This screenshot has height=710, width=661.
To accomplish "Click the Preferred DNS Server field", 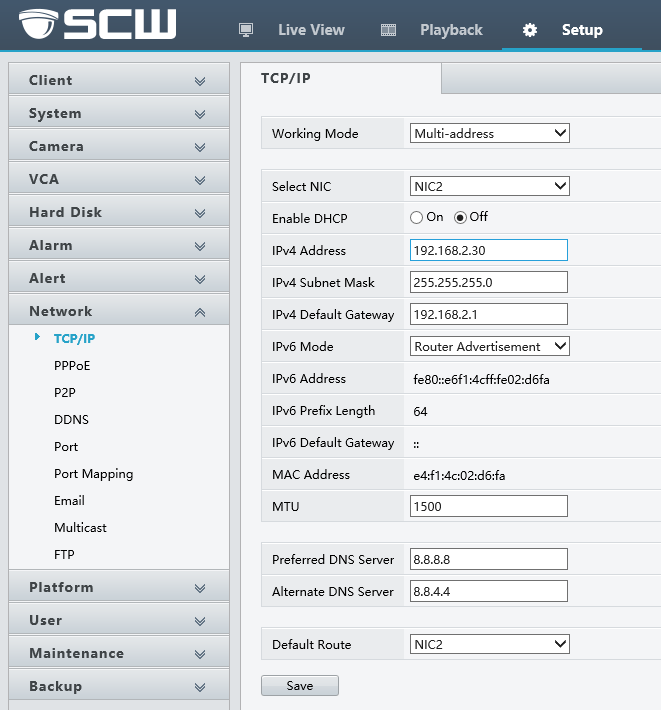I will (489, 559).
